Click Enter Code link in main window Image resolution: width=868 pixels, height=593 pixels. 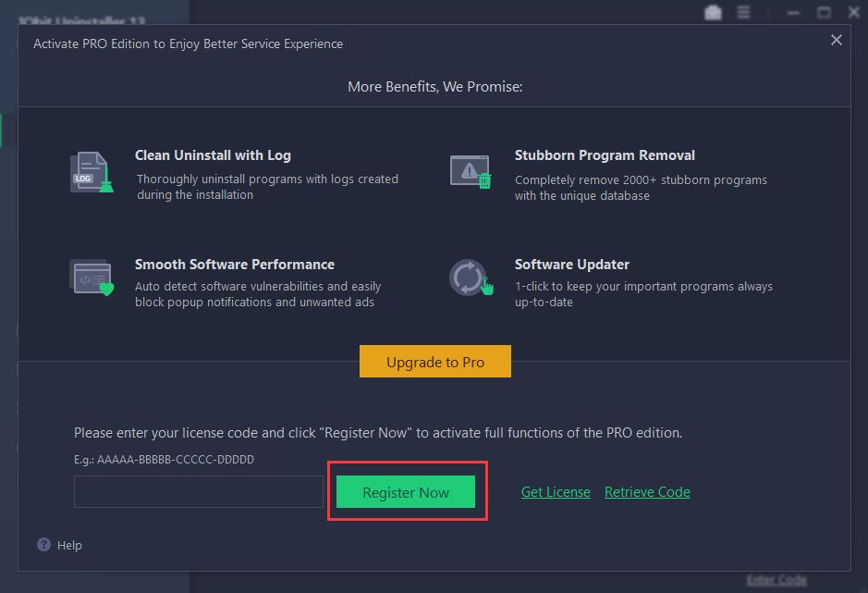(776, 580)
